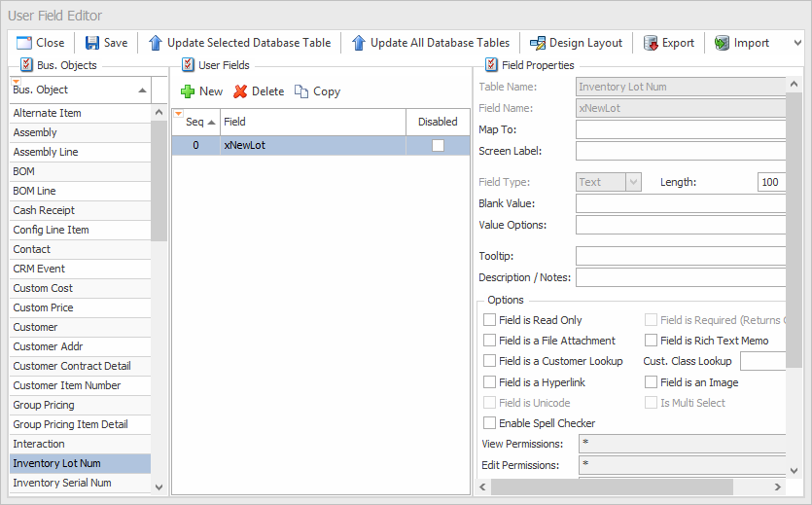The height and width of the screenshot is (505, 812).
Task: Enable Field is Read Only option
Action: tap(490, 320)
